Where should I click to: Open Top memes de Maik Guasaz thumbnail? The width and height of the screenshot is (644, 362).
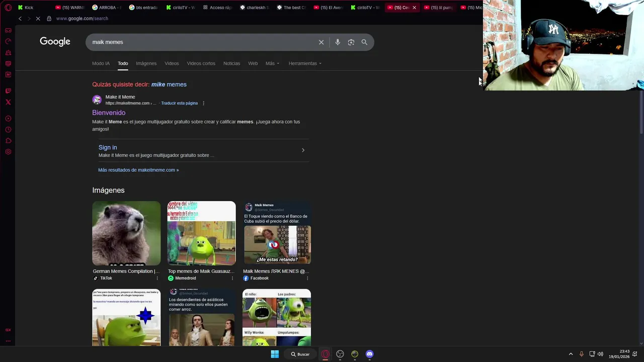[x=201, y=233]
